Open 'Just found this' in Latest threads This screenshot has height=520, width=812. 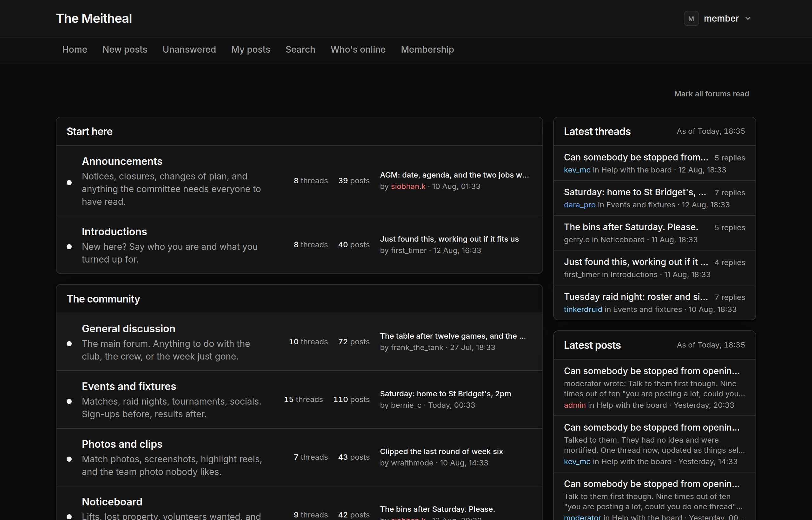[x=636, y=262]
